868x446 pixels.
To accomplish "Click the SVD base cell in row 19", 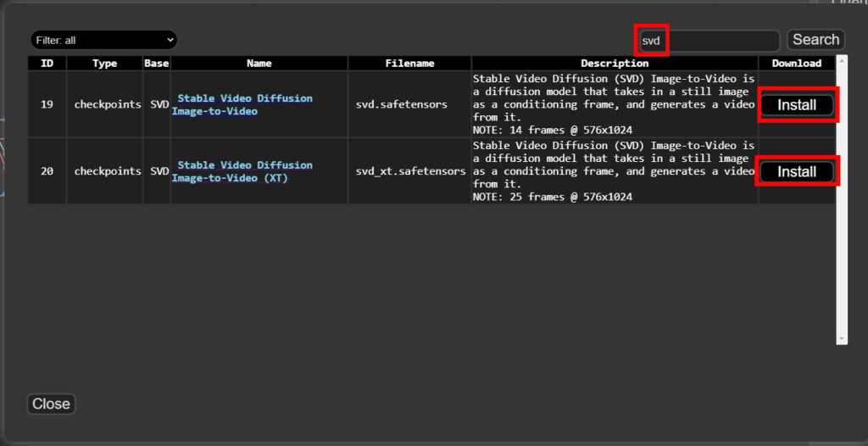I will tap(157, 104).
